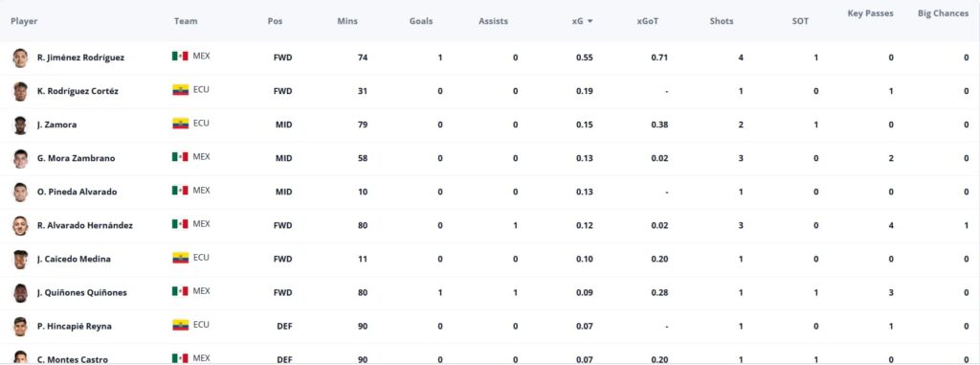The width and height of the screenshot is (980, 365).
Task: Click J. Zamora's avatar thumbnail
Action: tap(21, 125)
